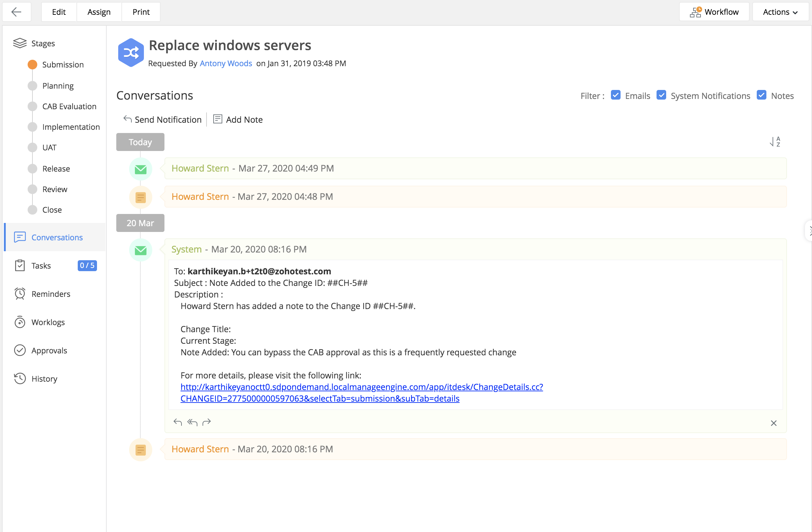Screen dimensions: 812x532
Task: Disable the Notes filter checkbox
Action: (x=762, y=95)
